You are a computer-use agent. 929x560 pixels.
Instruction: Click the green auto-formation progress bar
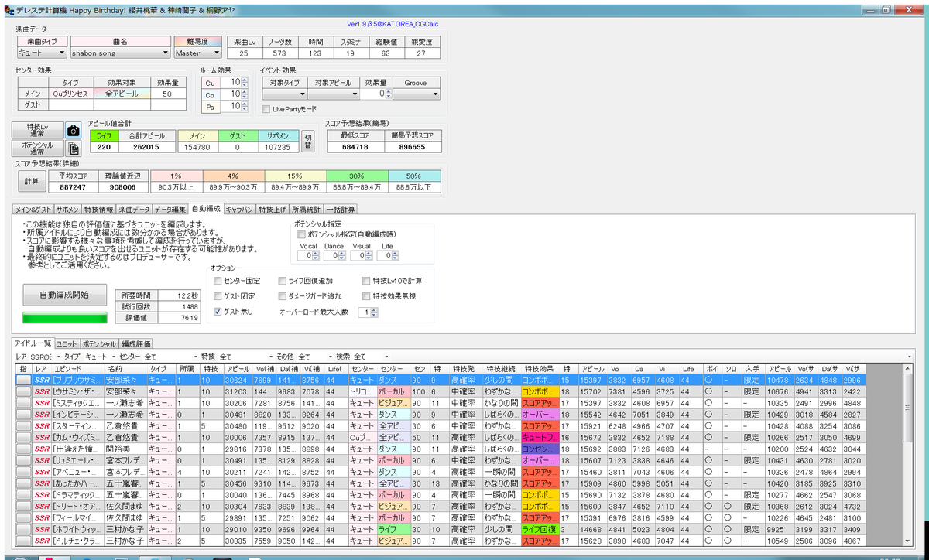pos(64,317)
